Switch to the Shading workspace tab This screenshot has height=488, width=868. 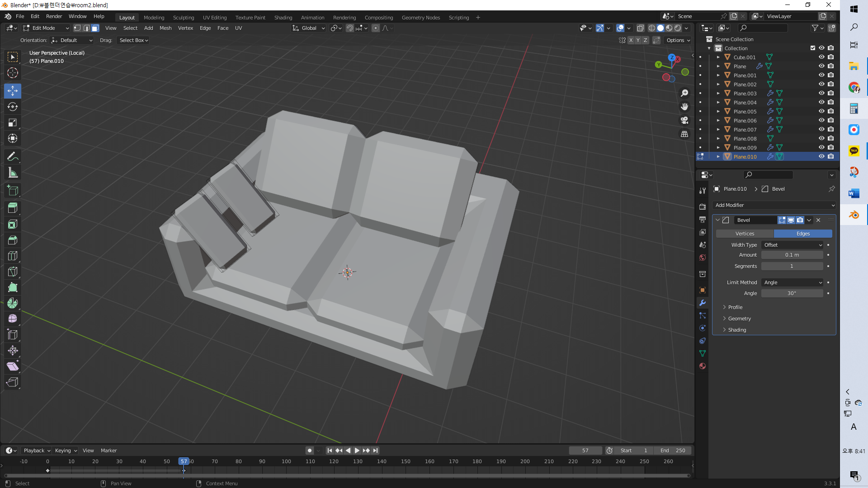[283, 18]
